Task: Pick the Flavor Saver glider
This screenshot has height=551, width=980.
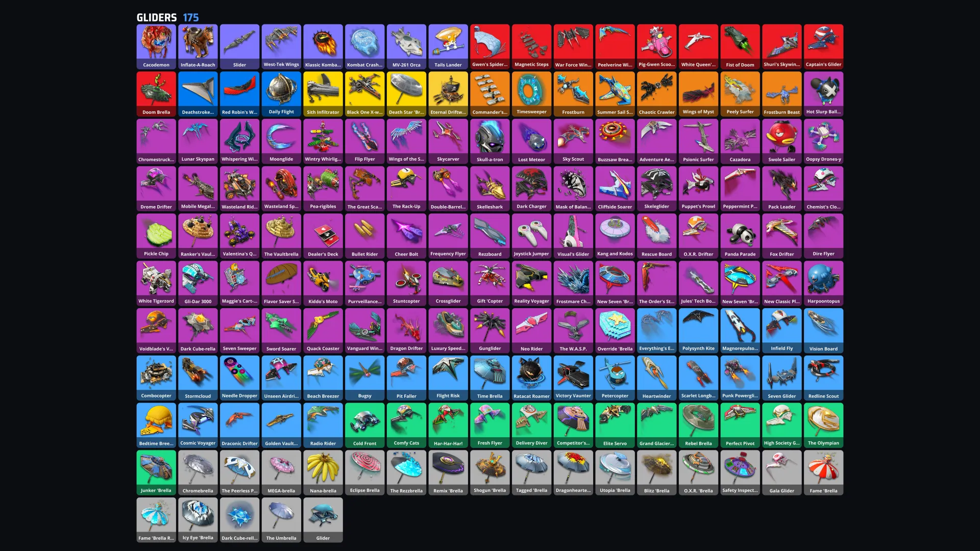Action: (281, 284)
